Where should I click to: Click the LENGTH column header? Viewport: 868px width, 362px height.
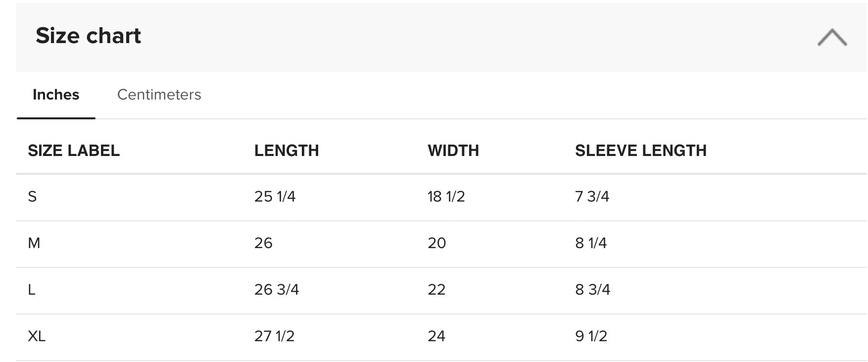click(x=287, y=151)
